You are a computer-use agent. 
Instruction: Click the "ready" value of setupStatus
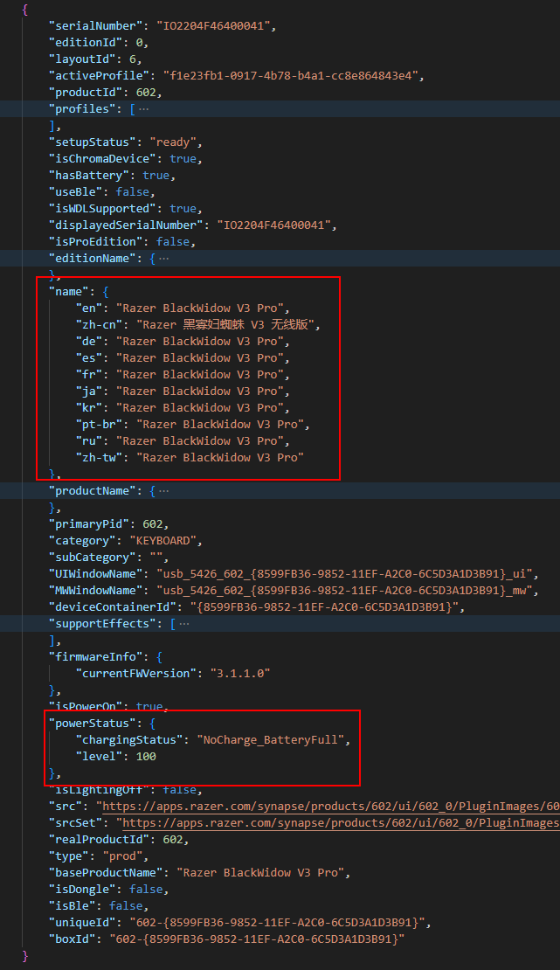click(173, 142)
